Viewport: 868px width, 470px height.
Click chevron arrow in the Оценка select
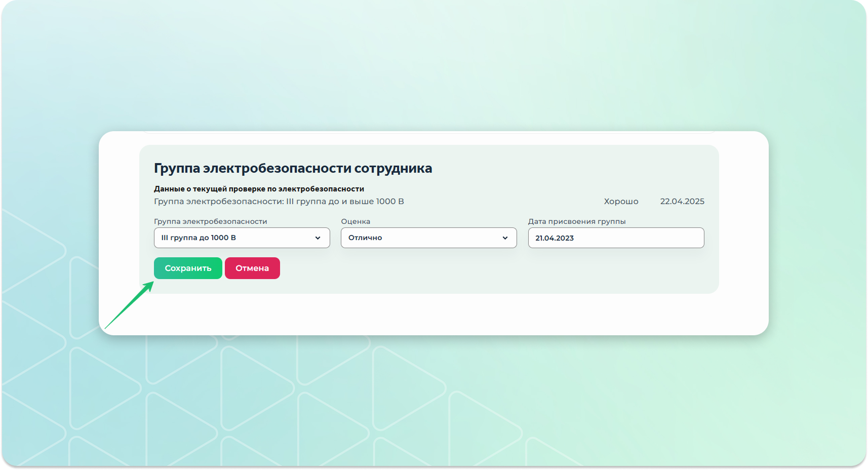click(x=505, y=238)
